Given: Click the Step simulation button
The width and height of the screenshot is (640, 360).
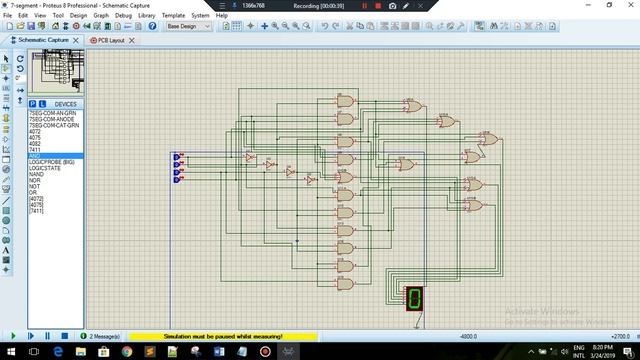Looking at the screenshot, I should click(x=31, y=336).
